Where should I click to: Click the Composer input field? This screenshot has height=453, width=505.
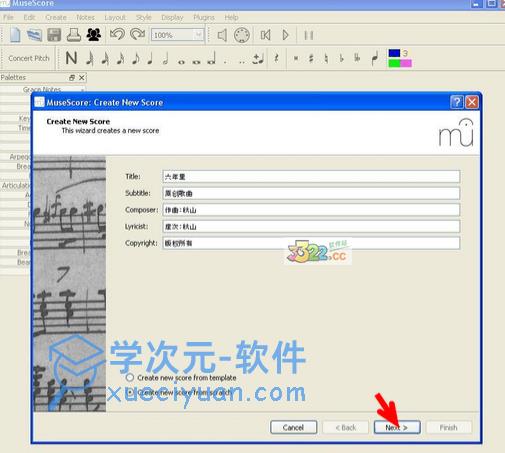tap(311, 210)
